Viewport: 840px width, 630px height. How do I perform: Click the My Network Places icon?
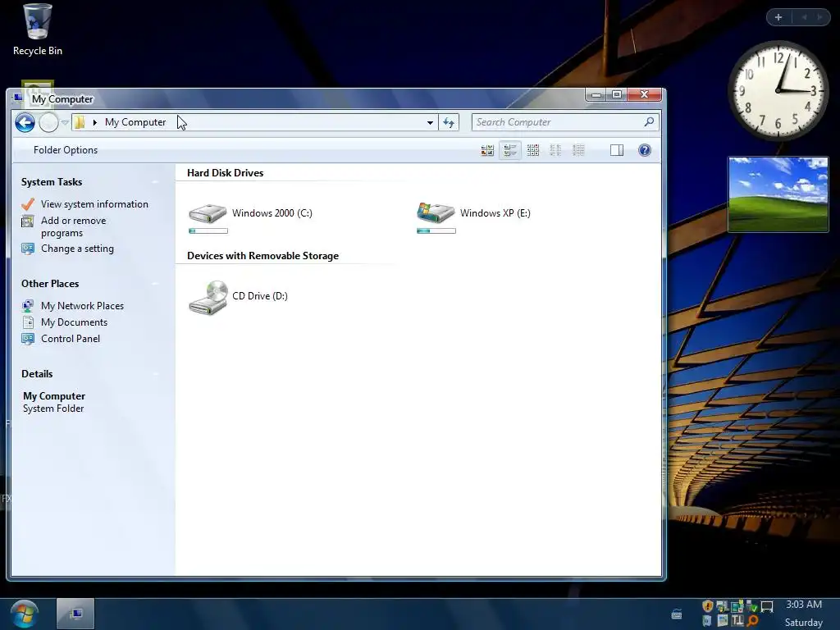(28, 306)
